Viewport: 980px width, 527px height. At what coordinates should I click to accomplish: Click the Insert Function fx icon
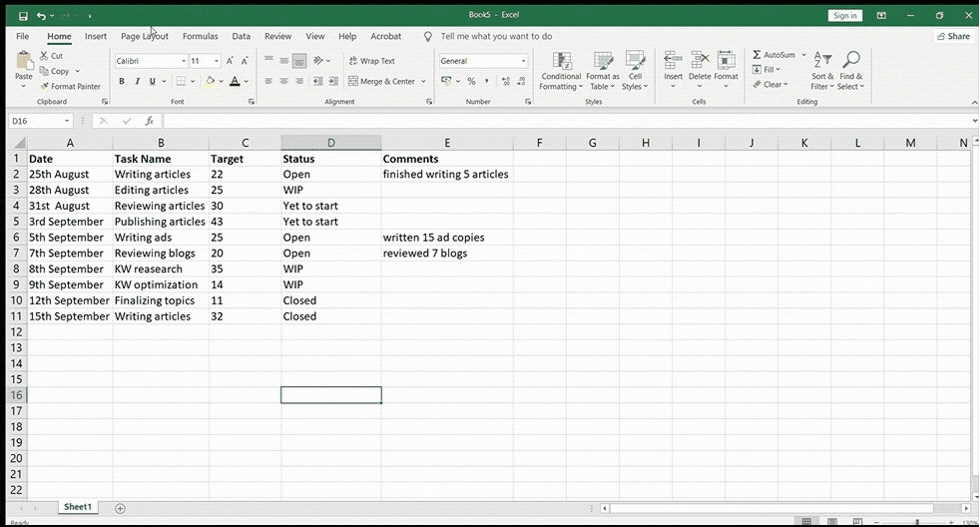[149, 121]
